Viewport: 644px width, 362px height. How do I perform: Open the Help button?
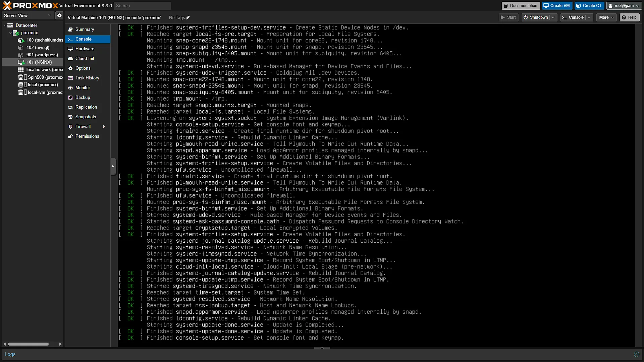[629, 17]
